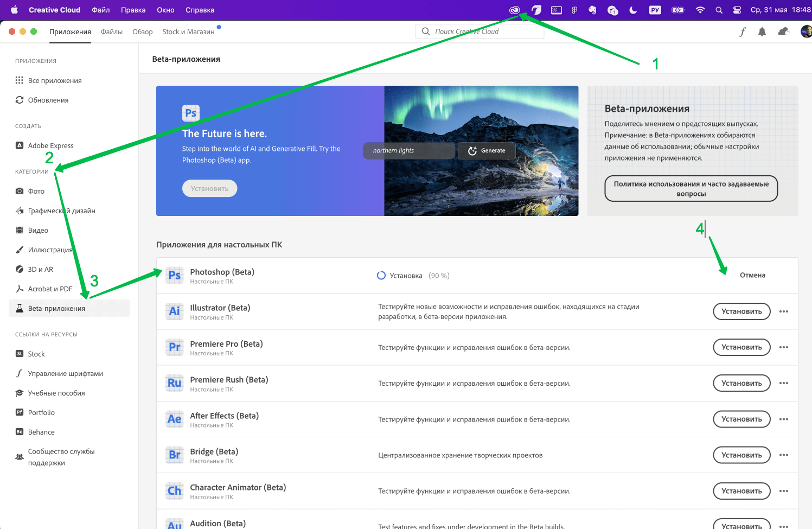Expand more options for Character Animator (Beta)
The width and height of the screenshot is (812, 529).
click(x=784, y=490)
